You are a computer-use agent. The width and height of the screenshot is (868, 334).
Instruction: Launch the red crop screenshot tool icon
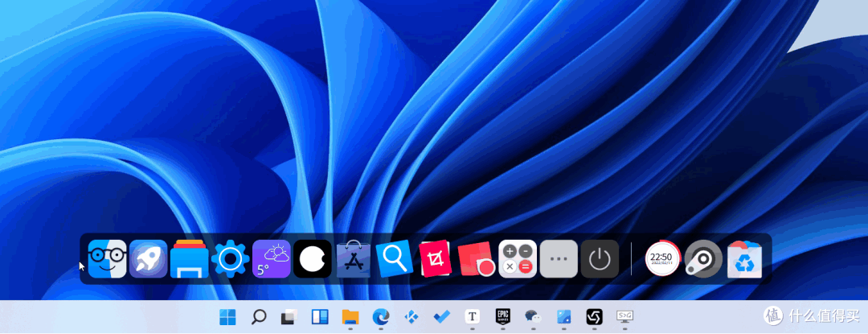[x=436, y=258]
